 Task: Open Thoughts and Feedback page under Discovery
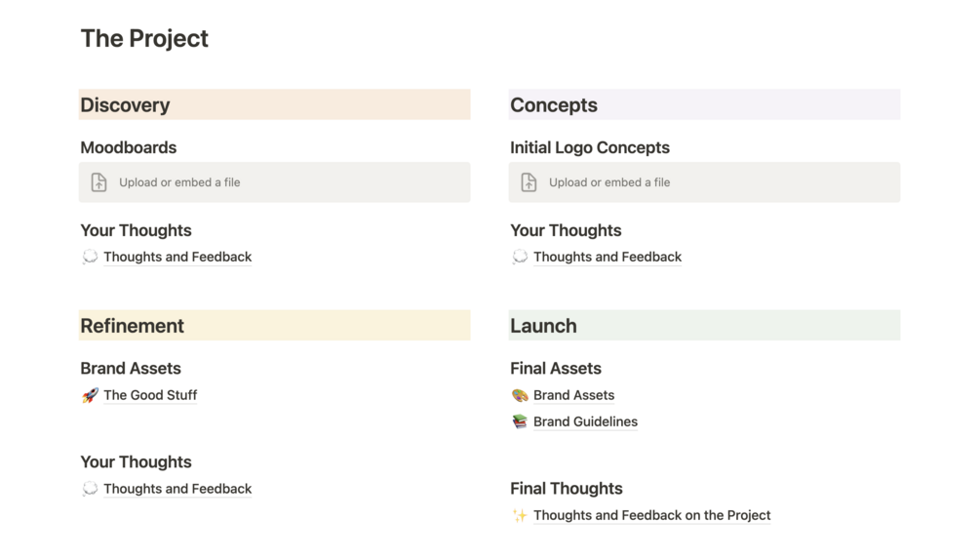(177, 258)
